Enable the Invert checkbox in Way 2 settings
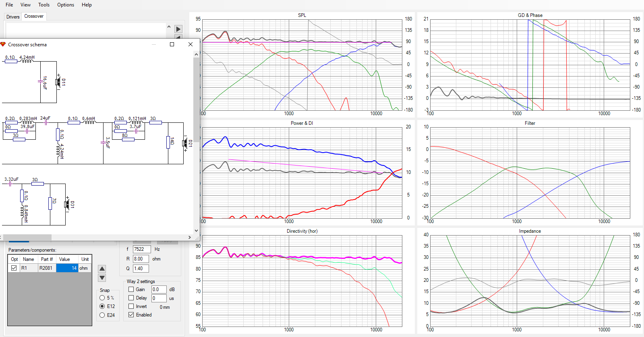 131,306
